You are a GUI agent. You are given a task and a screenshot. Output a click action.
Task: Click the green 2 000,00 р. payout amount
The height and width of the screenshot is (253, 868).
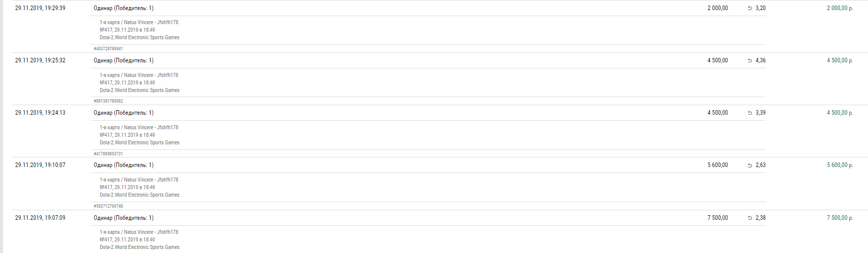pos(840,8)
